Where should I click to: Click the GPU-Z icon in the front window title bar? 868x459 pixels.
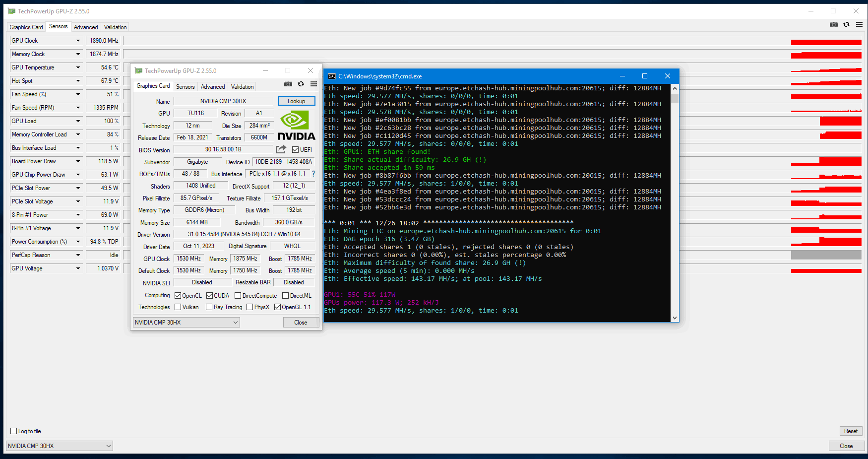tap(139, 71)
